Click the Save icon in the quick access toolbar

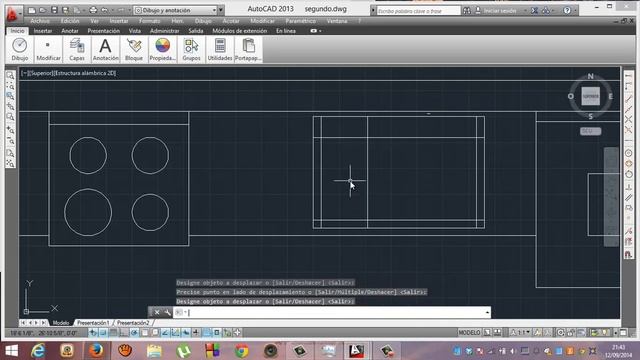tap(54, 10)
